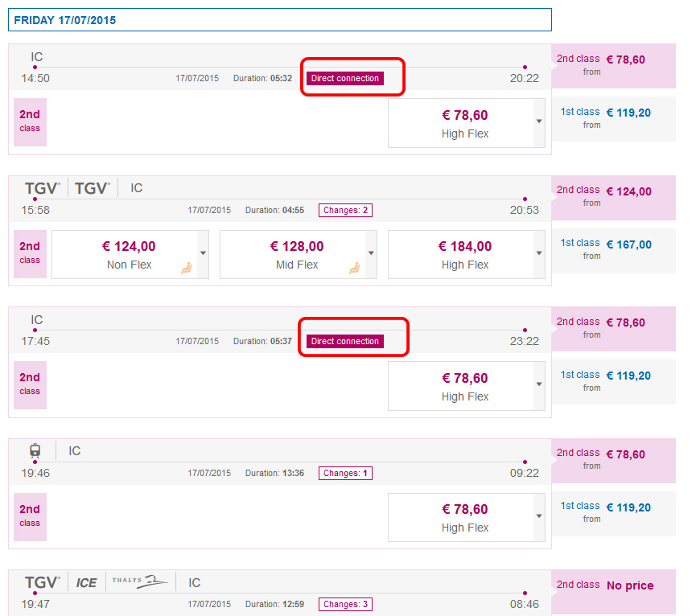Click the Changes: 3 badge on 19:47 journey
Image resolution: width=696 pixels, height=616 pixels.
click(x=345, y=604)
